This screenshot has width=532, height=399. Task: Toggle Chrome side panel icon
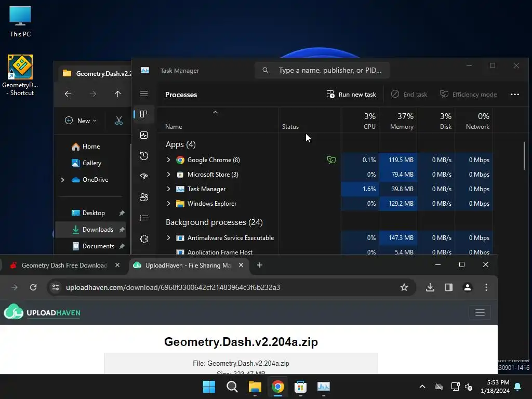pyautogui.click(x=448, y=287)
